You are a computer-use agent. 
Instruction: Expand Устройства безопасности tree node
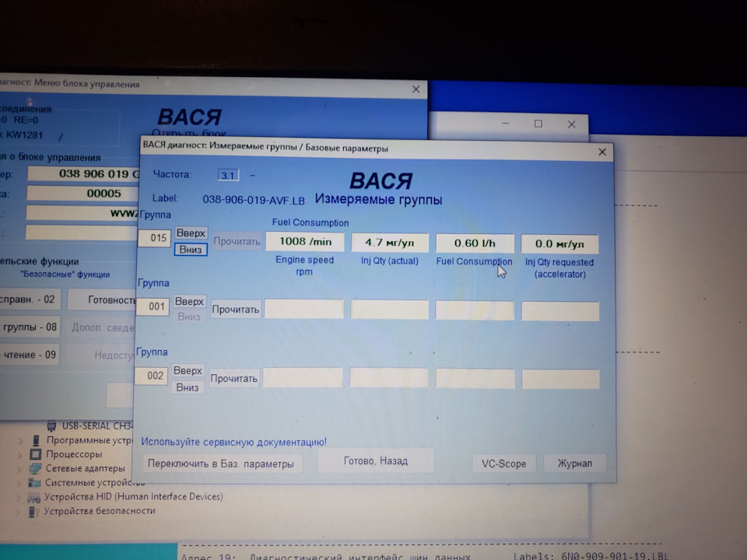[18, 513]
